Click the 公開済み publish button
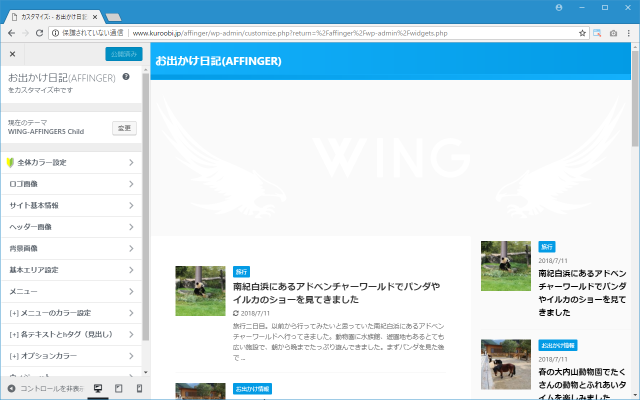640x400 pixels. [x=121, y=54]
